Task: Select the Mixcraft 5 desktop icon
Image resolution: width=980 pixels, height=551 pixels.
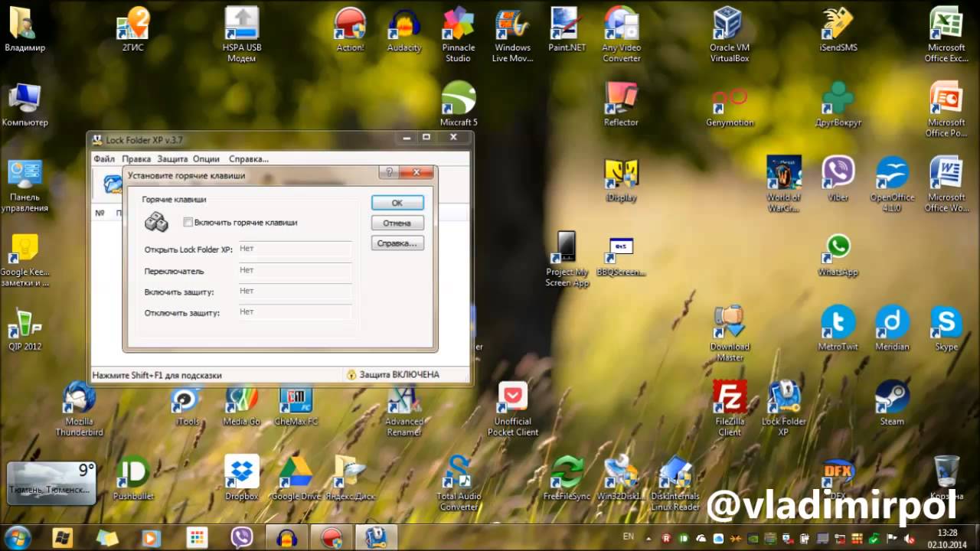Action: pyautogui.click(x=459, y=104)
